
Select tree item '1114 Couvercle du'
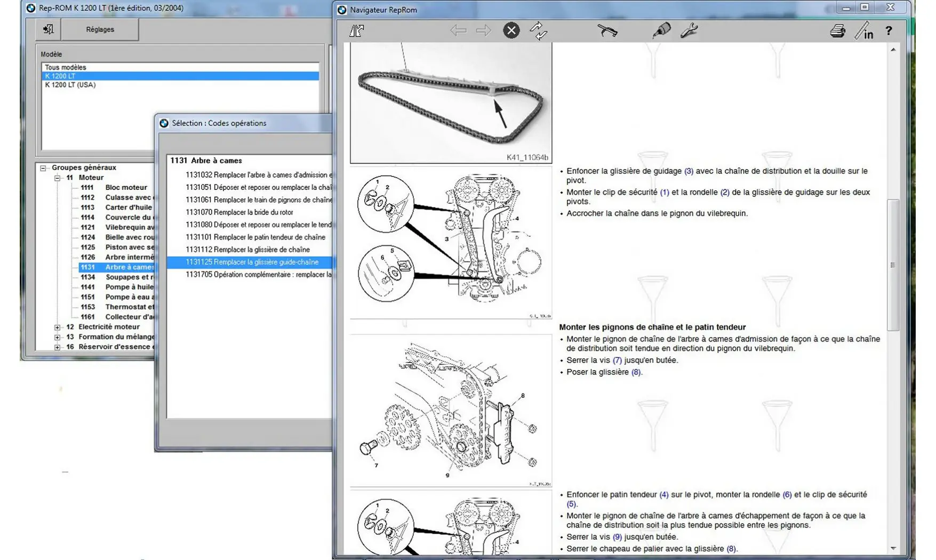pos(116,217)
